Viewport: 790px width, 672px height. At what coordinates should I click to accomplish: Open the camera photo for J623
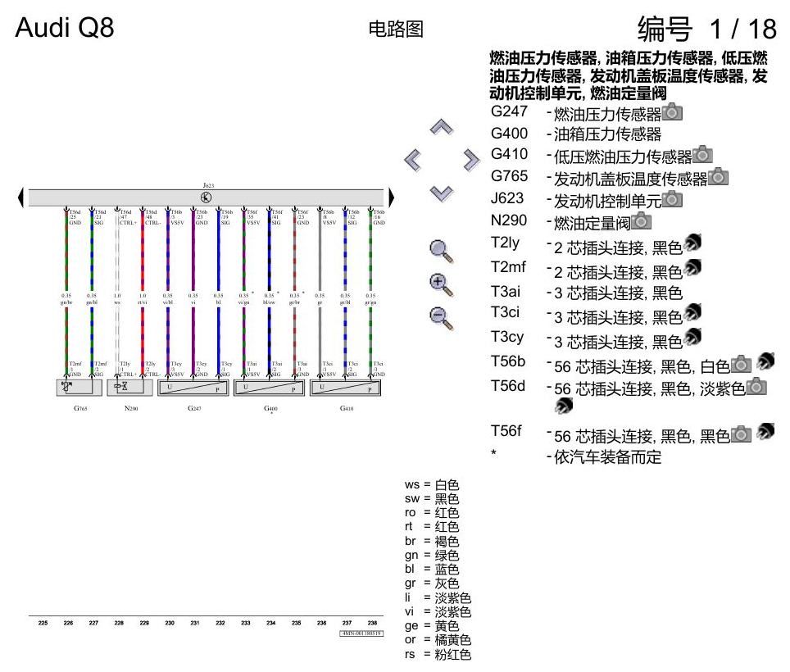click(x=672, y=198)
